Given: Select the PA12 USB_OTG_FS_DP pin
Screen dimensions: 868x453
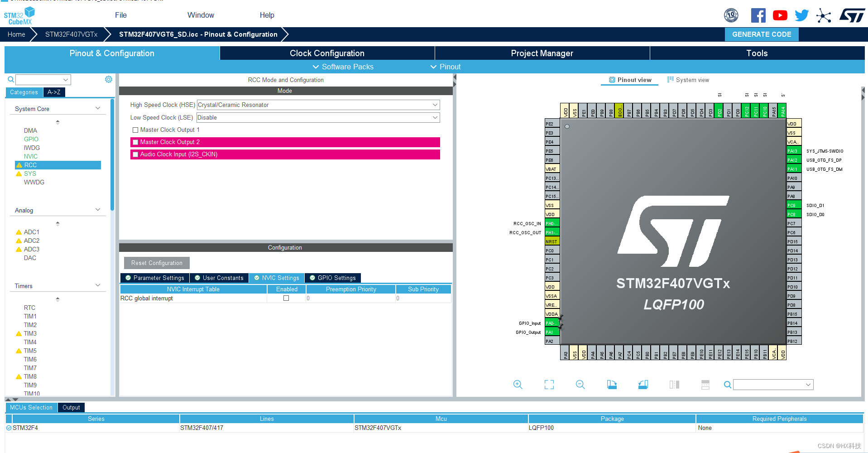Looking at the screenshot, I should (x=794, y=160).
